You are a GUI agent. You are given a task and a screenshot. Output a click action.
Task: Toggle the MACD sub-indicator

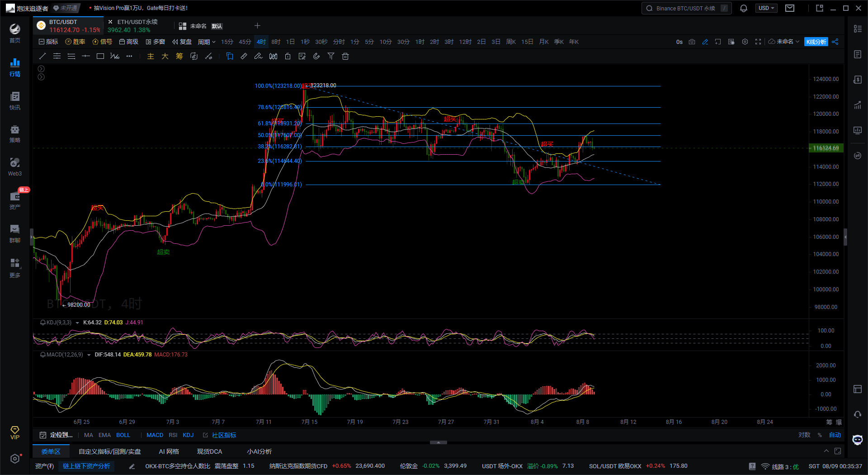[155, 435]
